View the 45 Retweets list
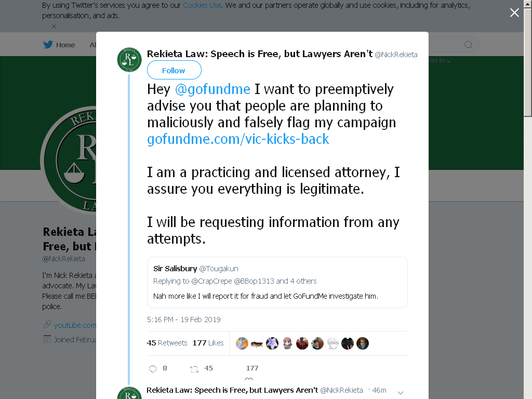This screenshot has width=532, height=399. 167,343
